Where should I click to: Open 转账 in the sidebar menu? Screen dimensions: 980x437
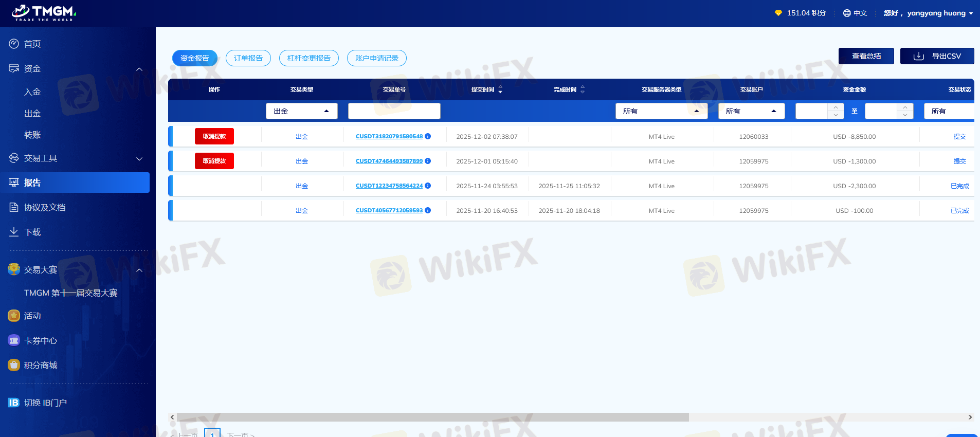tap(32, 135)
